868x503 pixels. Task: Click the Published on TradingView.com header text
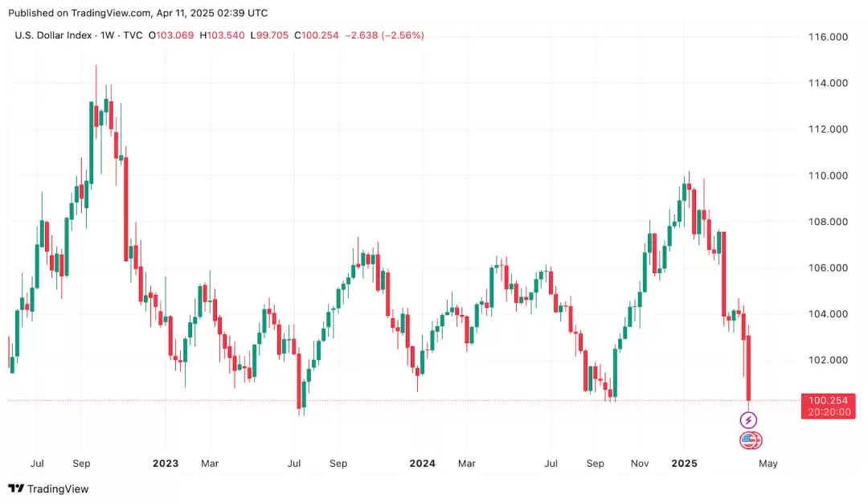point(137,13)
